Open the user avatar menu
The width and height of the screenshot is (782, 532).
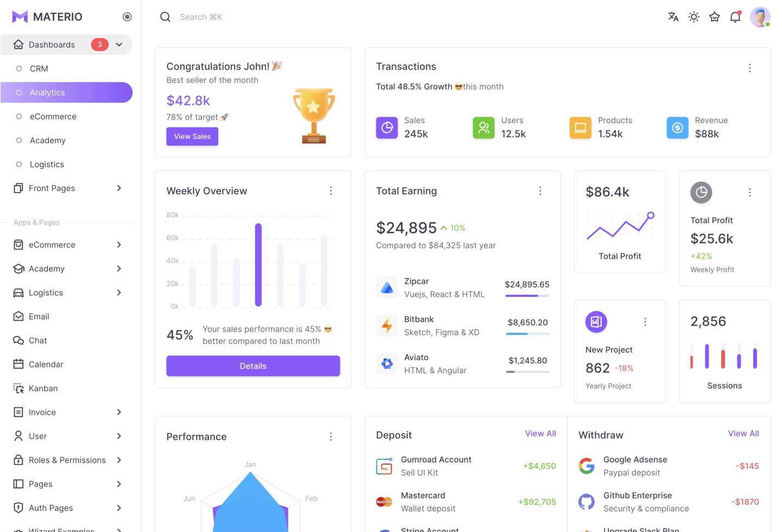760,17
